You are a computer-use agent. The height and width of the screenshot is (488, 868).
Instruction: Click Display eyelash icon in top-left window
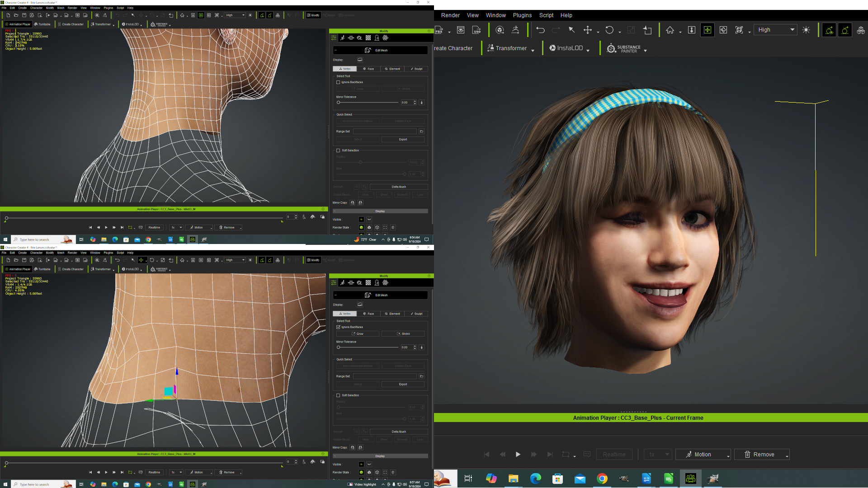coord(360,60)
